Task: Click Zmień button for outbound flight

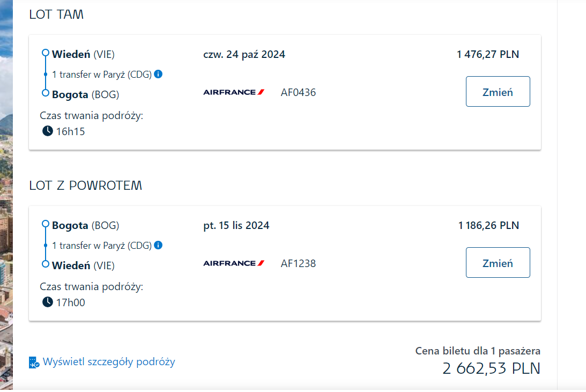Action: (x=498, y=92)
